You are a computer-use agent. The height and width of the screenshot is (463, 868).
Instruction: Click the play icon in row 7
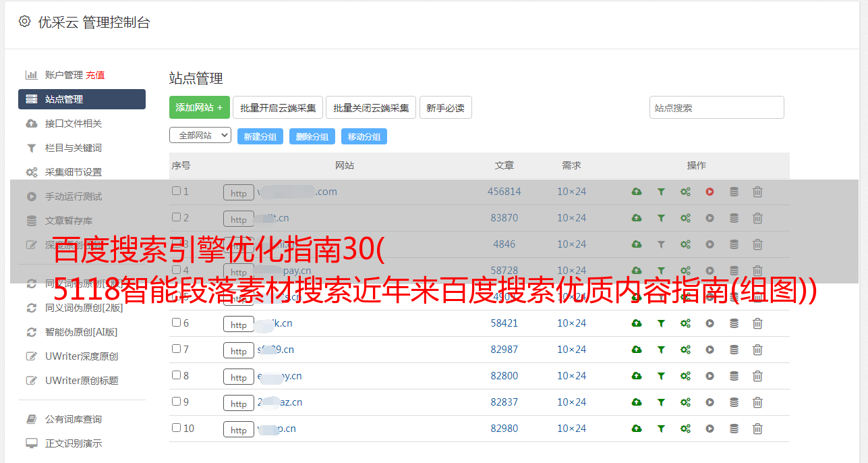pyautogui.click(x=710, y=350)
